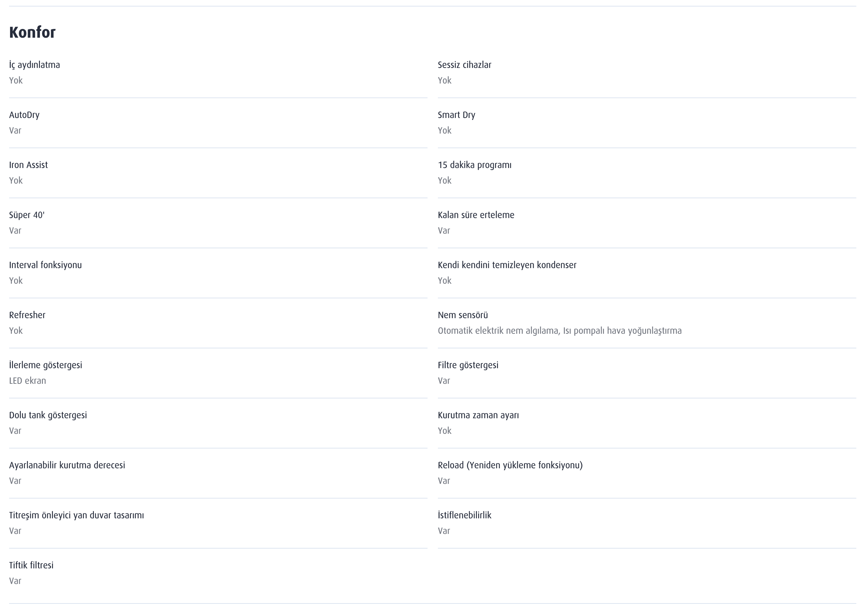Click the Filtre göstergesi label
Viewport: 868px width, 609px height.
pyautogui.click(x=468, y=365)
